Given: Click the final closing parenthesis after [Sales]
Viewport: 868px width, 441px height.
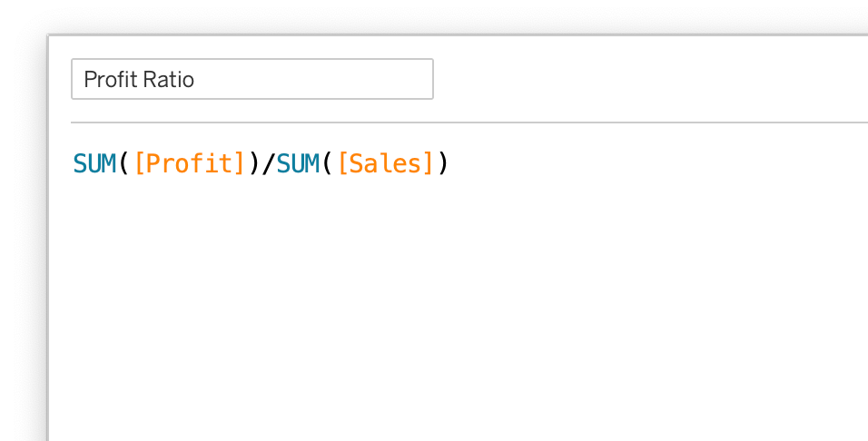Looking at the screenshot, I should click(443, 164).
